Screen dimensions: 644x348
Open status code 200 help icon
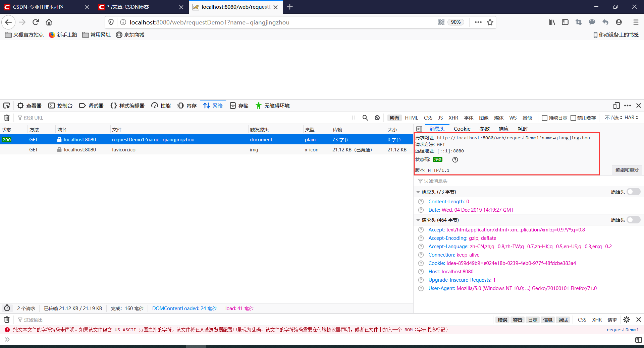pos(455,160)
